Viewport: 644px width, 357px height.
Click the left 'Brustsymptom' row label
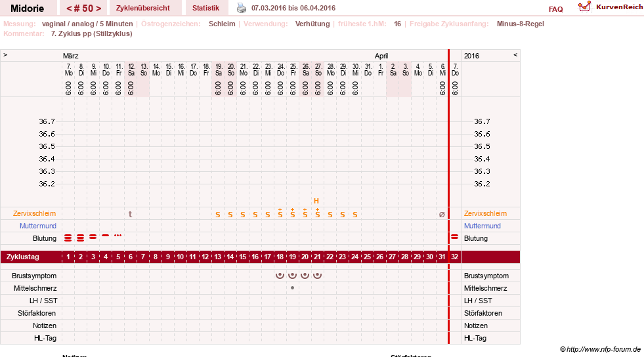tap(34, 276)
